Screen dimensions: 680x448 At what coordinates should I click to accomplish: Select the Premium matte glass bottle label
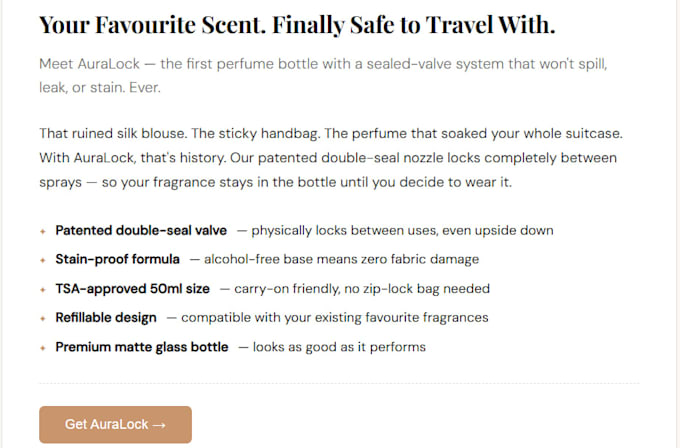pyautogui.click(x=142, y=347)
